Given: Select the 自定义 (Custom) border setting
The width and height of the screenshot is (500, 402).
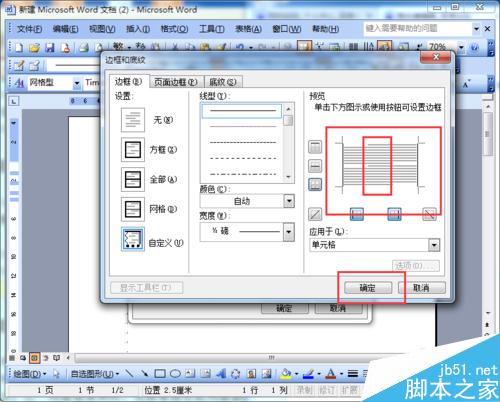Looking at the screenshot, I should click(133, 239).
